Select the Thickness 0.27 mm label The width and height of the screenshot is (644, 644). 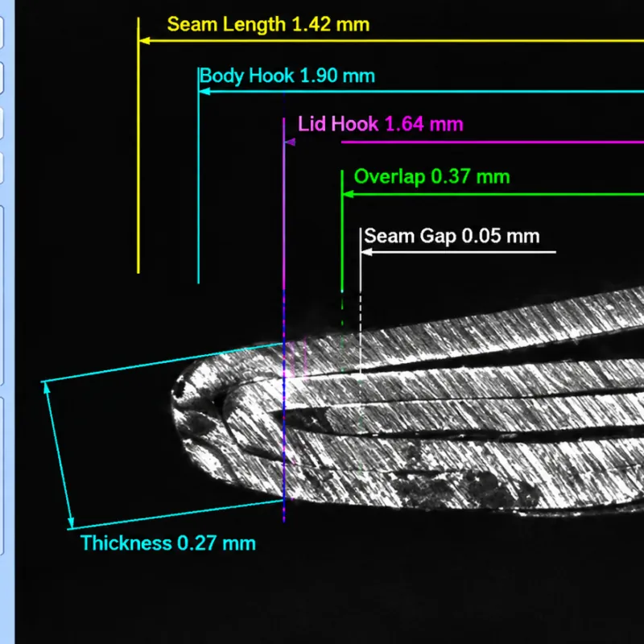168,543
